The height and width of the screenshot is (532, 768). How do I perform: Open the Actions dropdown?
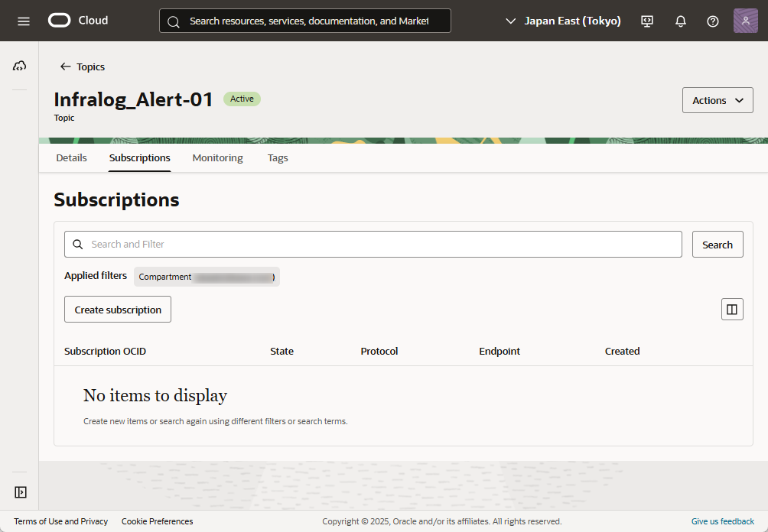[717, 100]
